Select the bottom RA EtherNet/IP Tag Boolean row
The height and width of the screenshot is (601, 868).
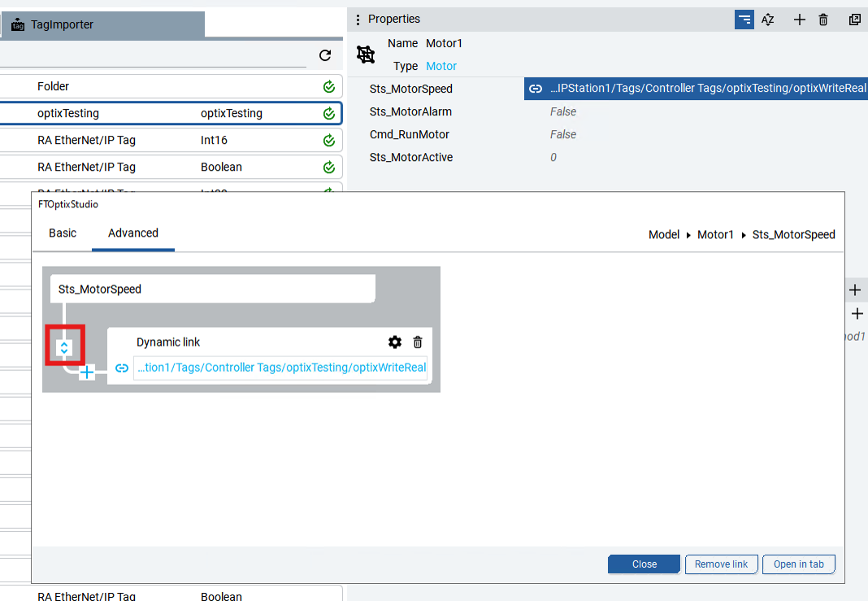171,594
